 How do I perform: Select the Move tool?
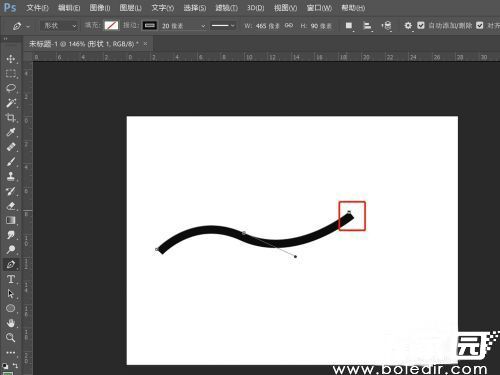click(x=11, y=59)
